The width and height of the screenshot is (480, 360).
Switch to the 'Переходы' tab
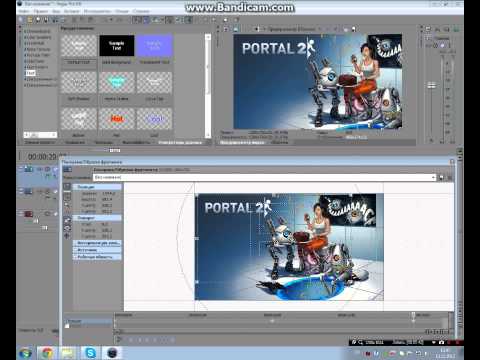click(x=104, y=142)
